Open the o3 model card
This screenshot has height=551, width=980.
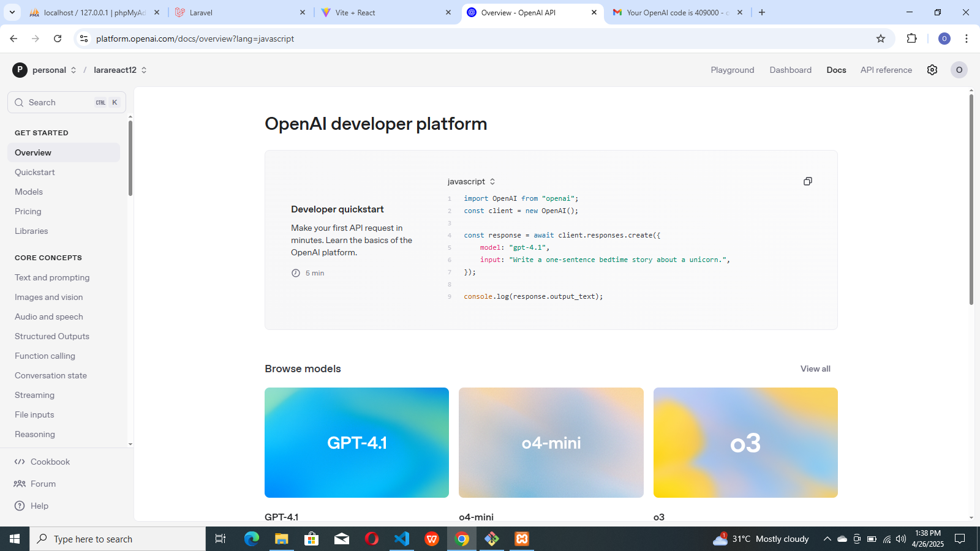click(745, 443)
